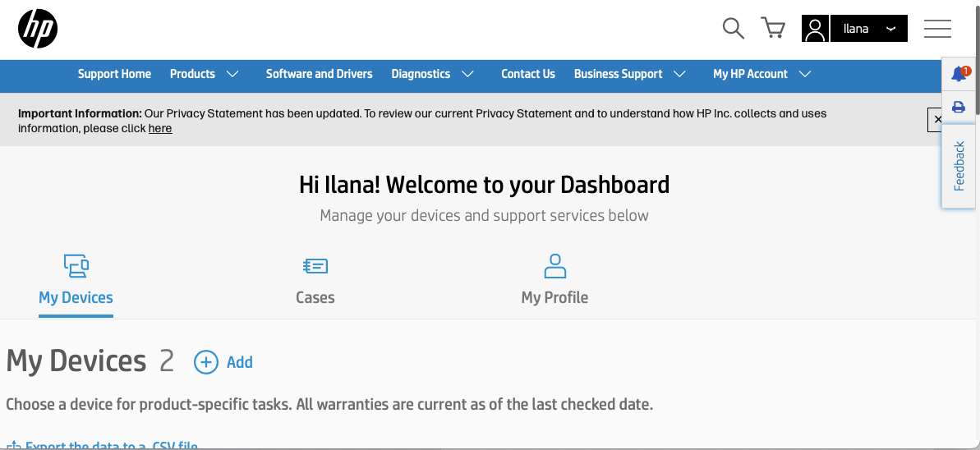Viewport: 980px width, 450px height.
Task: Click the My Profile person icon
Action: point(555,265)
